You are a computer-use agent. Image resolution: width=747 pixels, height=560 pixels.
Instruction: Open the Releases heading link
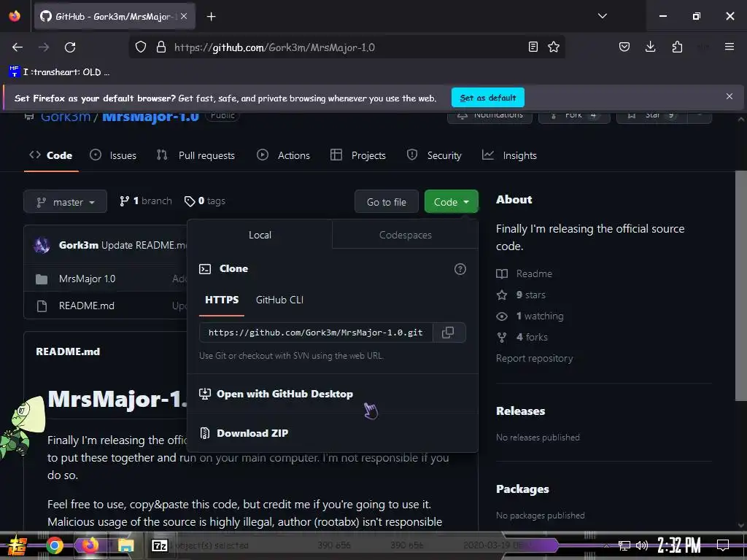tap(521, 411)
